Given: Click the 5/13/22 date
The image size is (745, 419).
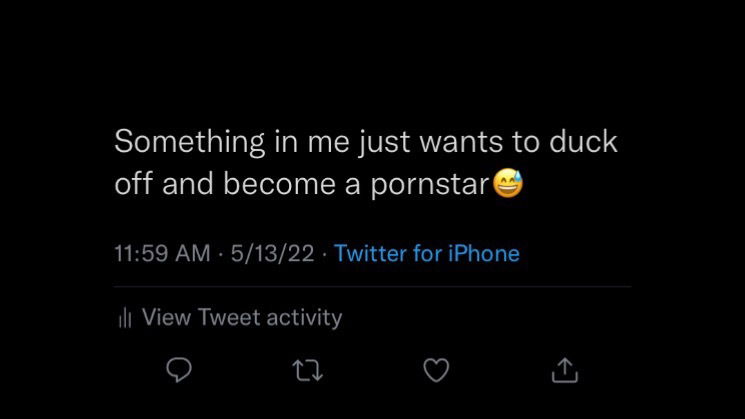Looking at the screenshot, I should click(272, 253).
